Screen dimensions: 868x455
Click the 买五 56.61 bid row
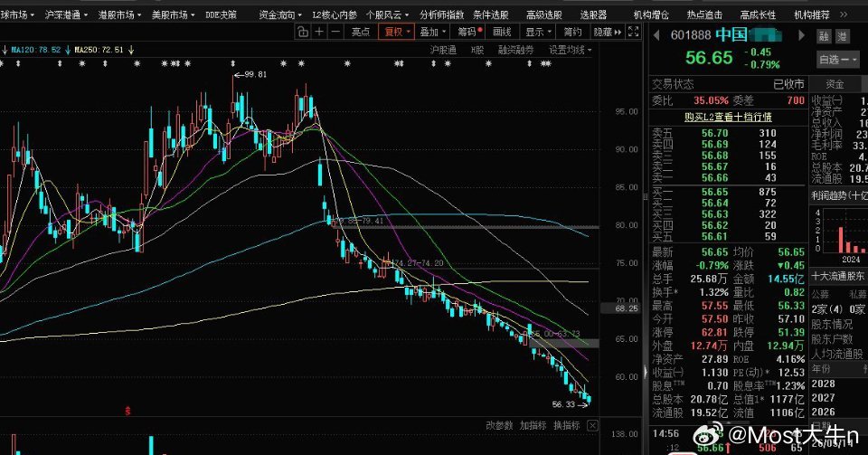click(727, 236)
